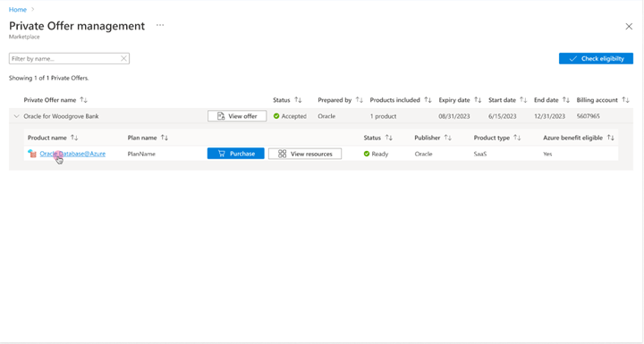Select the PlanName cell

[x=141, y=154]
